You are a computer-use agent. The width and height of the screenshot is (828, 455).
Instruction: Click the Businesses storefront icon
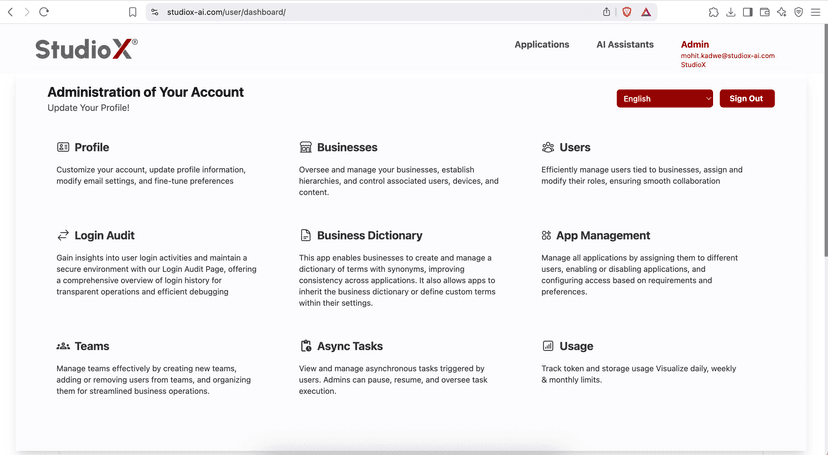coord(305,147)
